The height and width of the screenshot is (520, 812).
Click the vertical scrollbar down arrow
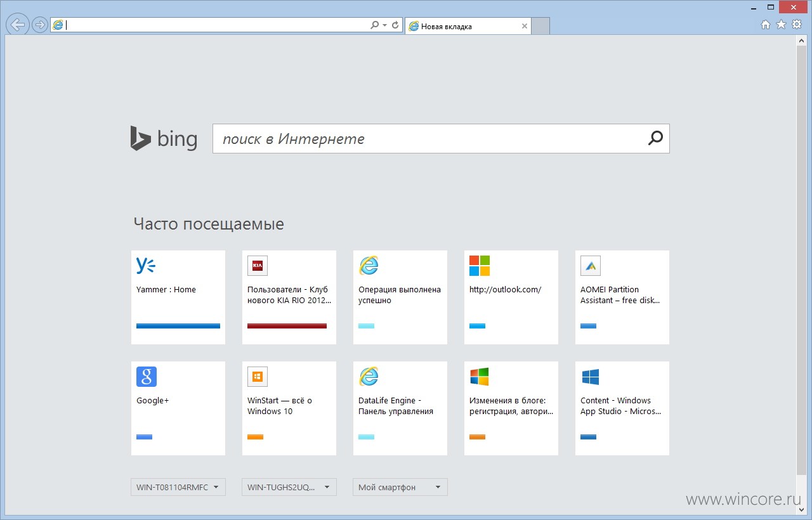801,510
